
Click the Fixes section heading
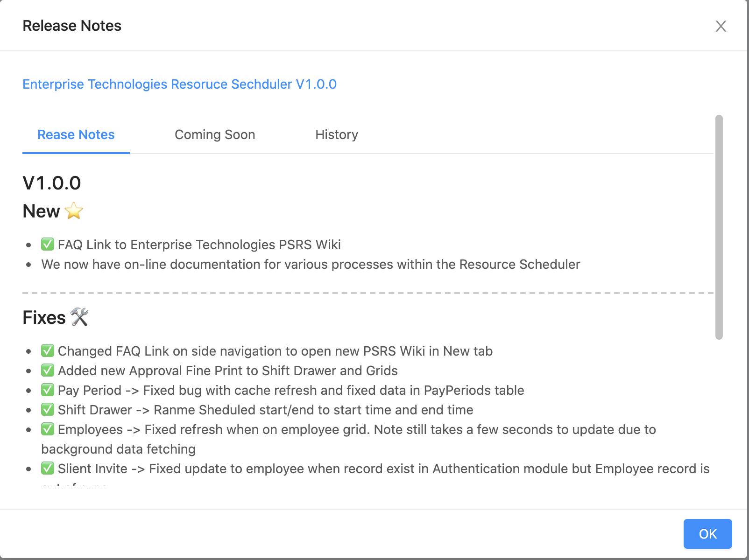coord(44,317)
